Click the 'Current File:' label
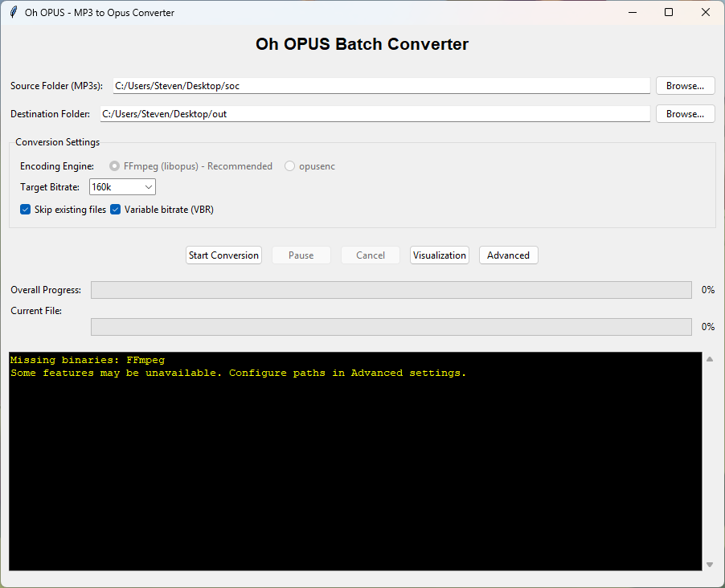The image size is (725, 588). tap(36, 311)
